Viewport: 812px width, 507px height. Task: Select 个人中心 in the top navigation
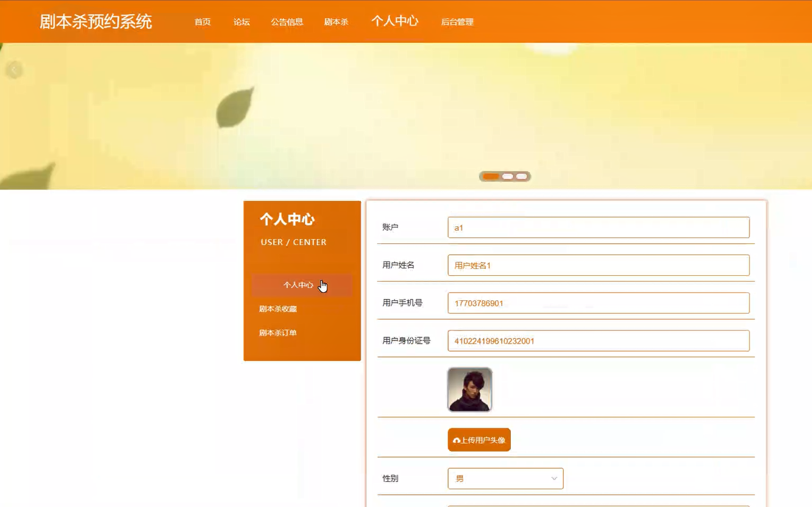[x=394, y=21]
